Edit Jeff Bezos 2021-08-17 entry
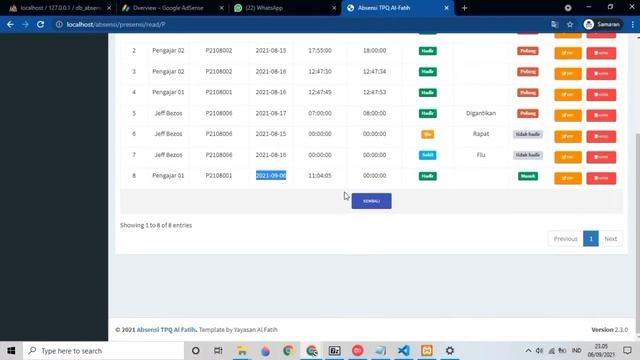Screen dimensions: 640x360 point(568,116)
